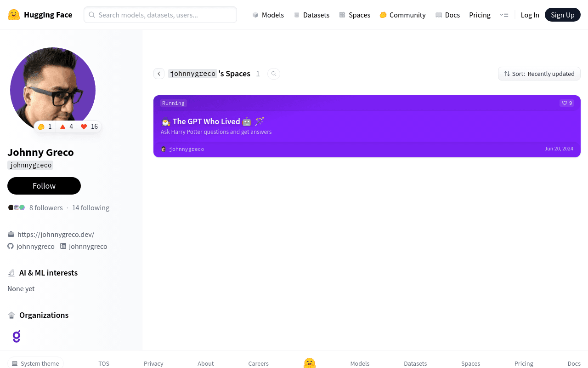Click the clapping hands reaction count
588x368 pixels.
point(45,126)
